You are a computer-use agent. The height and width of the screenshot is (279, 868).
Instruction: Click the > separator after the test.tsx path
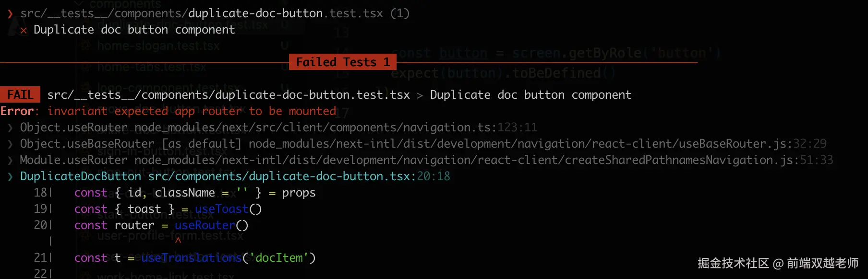click(420, 95)
